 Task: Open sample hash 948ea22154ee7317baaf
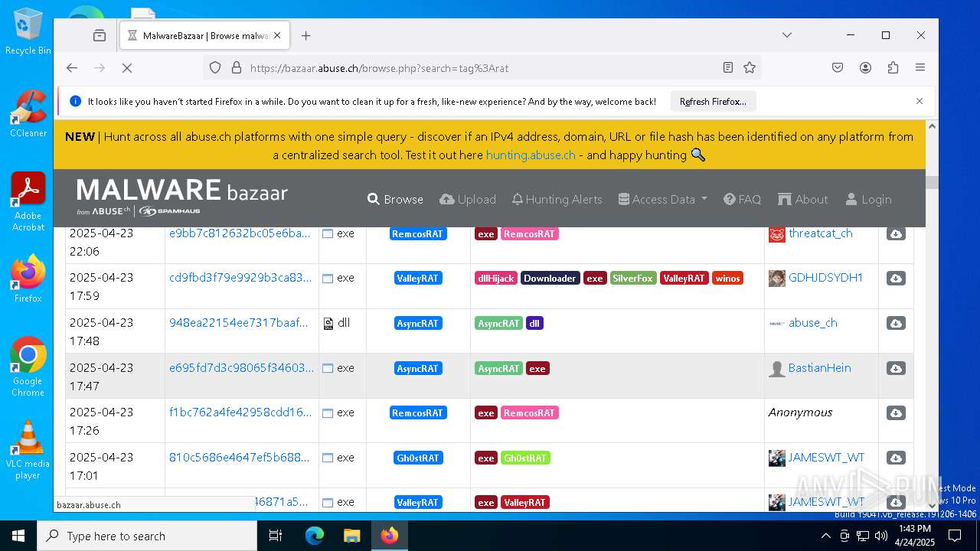coord(239,323)
